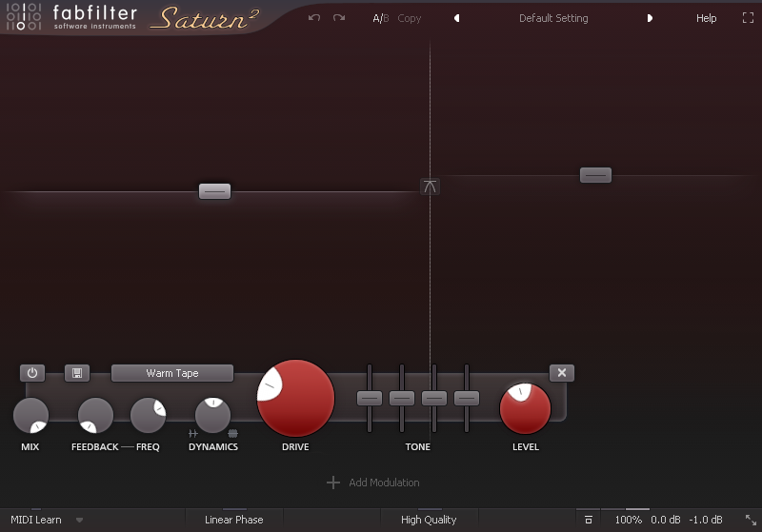Expand the MIDI Learn dropdown arrow
Screen dimensions: 762x532
[x=80, y=520]
